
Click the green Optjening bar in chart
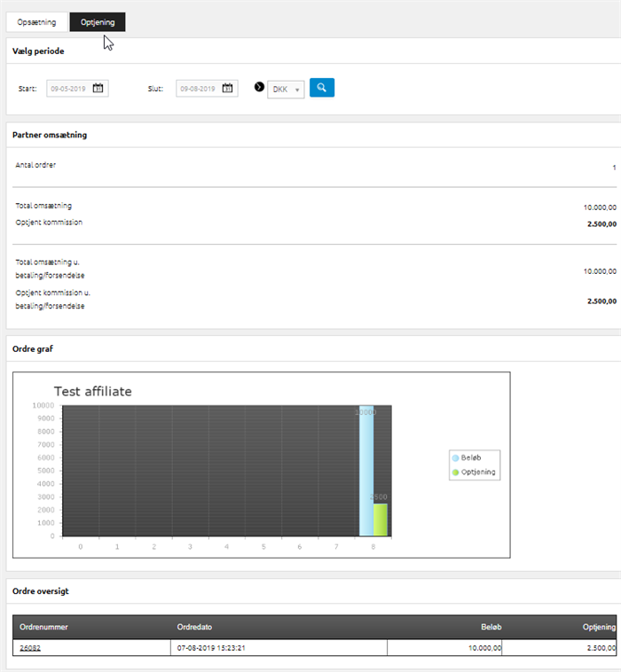click(x=381, y=520)
